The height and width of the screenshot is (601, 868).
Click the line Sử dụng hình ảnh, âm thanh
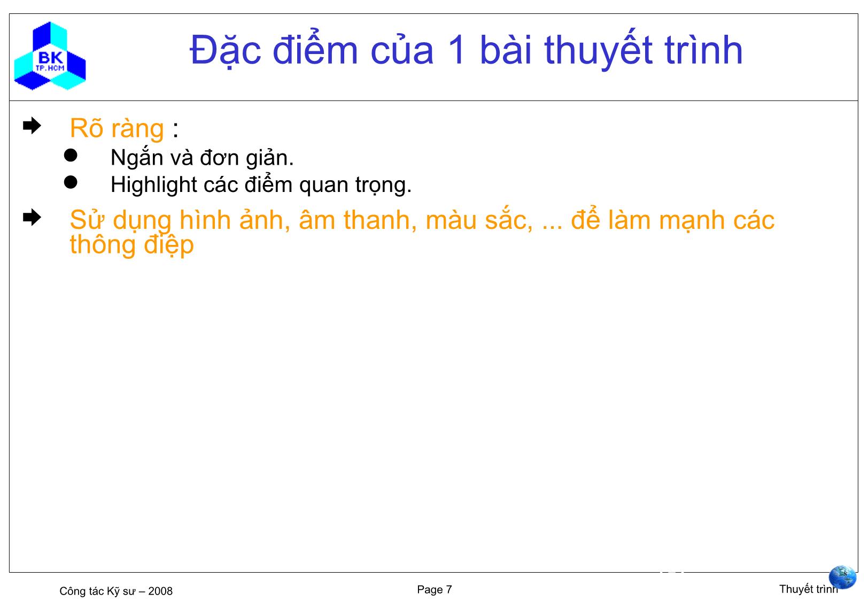click(422, 220)
